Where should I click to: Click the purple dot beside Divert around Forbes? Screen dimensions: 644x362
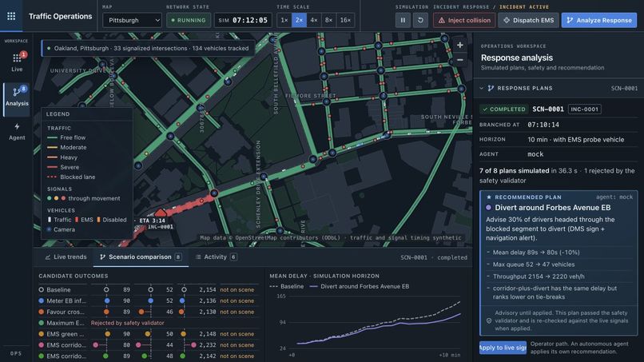click(x=488, y=208)
